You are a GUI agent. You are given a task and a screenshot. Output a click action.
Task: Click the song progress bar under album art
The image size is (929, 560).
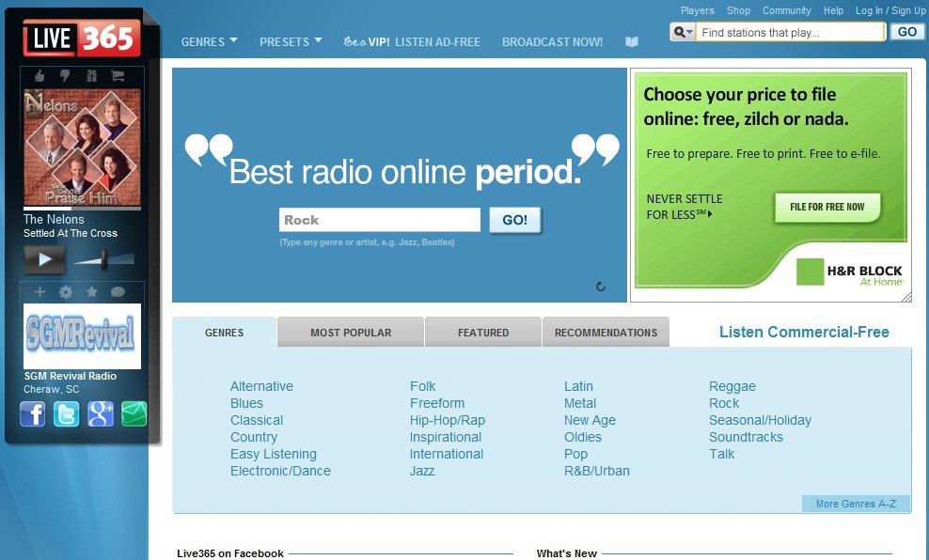pyautogui.click(x=83, y=209)
